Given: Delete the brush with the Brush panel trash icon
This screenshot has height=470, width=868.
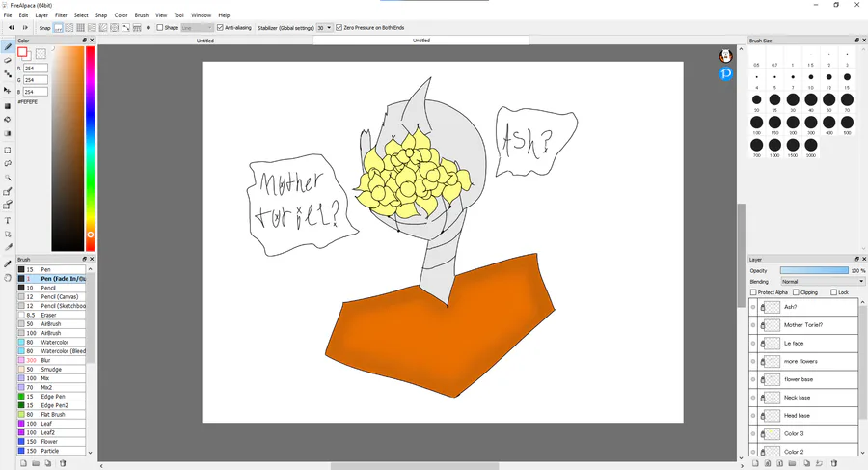Looking at the screenshot, I should pyautogui.click(x=63, y=463).
